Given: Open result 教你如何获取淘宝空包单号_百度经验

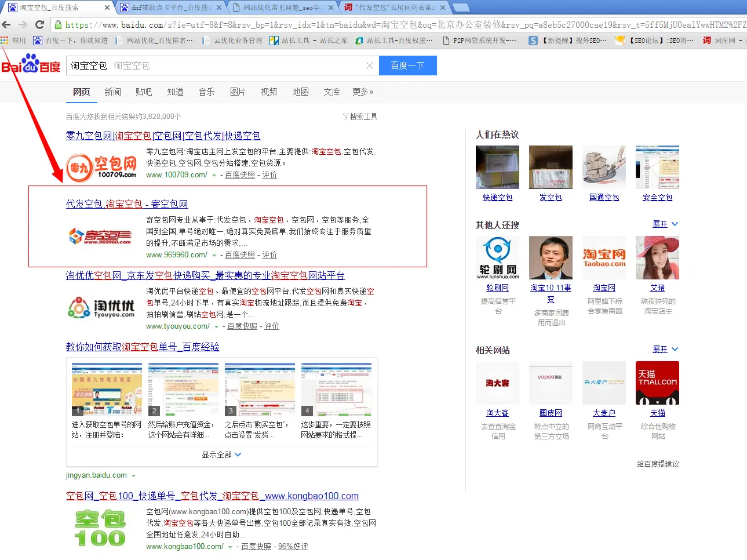Looking at the screenshot, I should coord(143,347).
